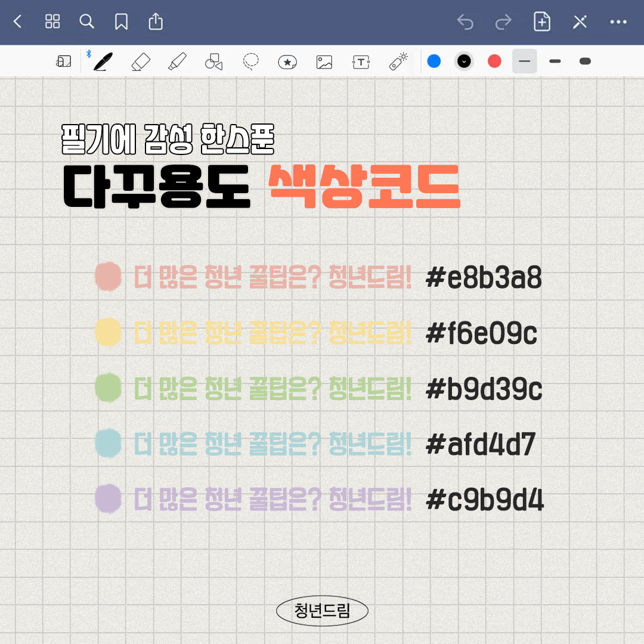The width and height of the screenshot is (644, 644).
Task: Open the Elements sticker tool
Action: tap(287, 61)
